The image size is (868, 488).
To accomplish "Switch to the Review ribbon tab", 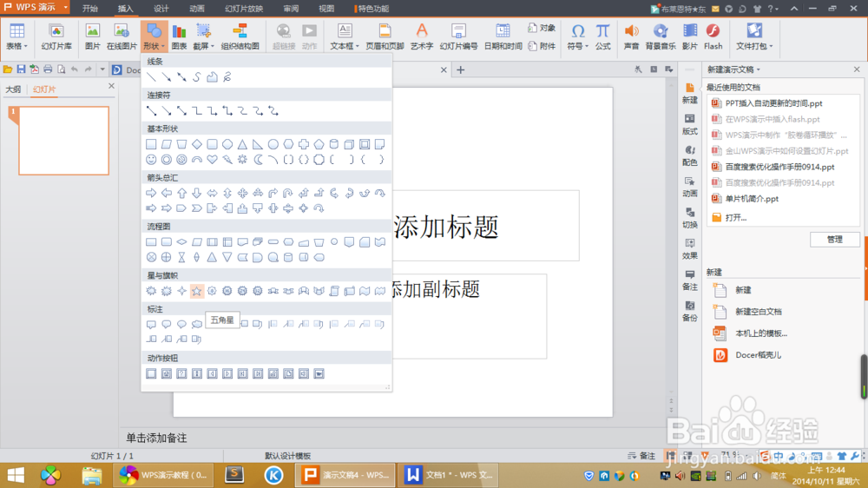I will click(291, 9).
